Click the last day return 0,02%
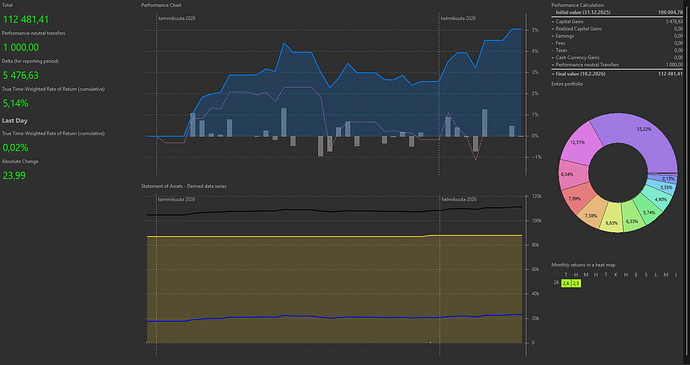690x365 pixels. click(15, 147)
